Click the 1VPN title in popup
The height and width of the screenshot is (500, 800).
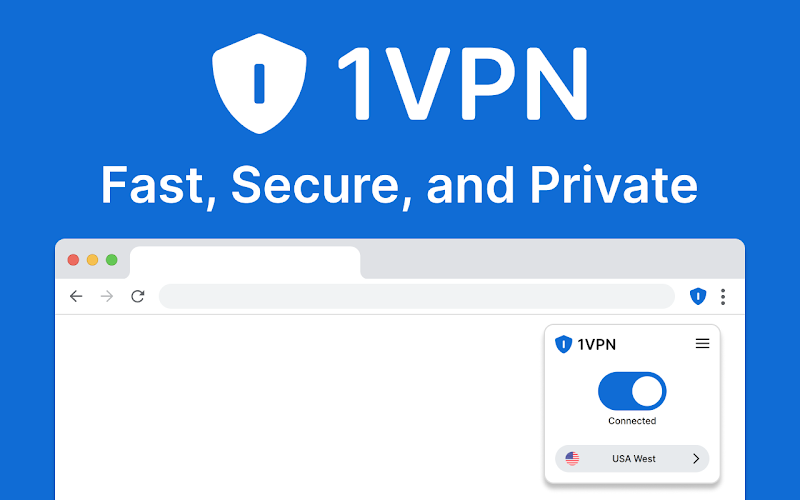596,345
